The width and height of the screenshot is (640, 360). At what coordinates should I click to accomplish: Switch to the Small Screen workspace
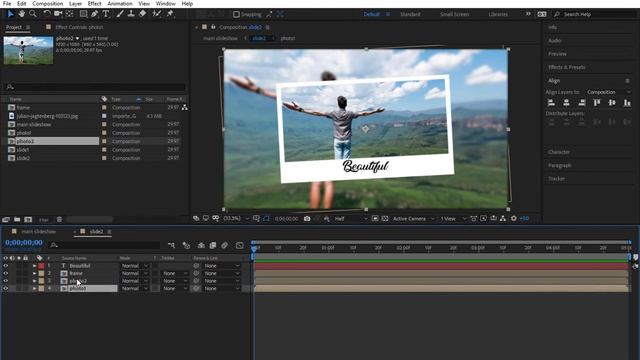(454, 14)
